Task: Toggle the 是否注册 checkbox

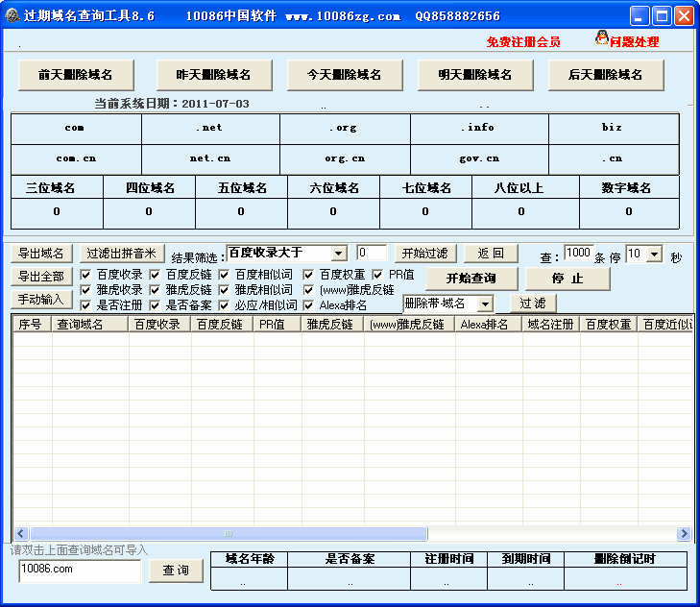Action: [85, 305]
